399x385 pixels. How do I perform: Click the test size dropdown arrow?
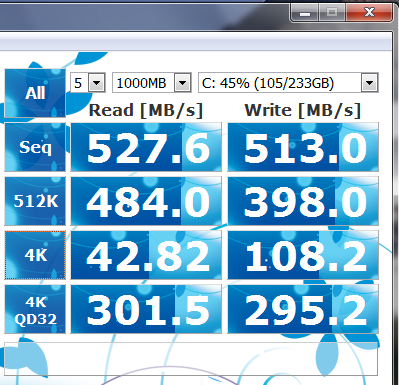coord(182,83)
